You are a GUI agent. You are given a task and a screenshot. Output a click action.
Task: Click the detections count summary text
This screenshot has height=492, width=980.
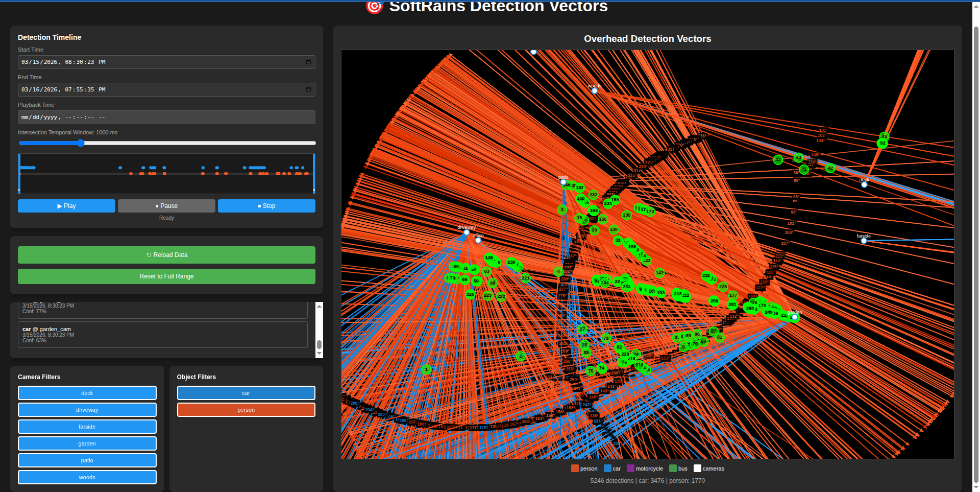point(647,481)
